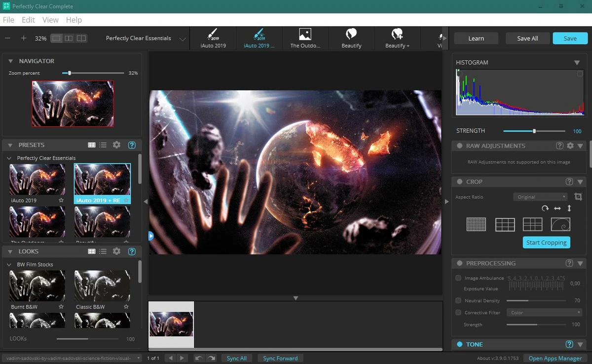This screenshot has width=592, height=364.
Task: Collapse the BW Film Stocks group
Action: pyautogui.click(x=9, y=265)
